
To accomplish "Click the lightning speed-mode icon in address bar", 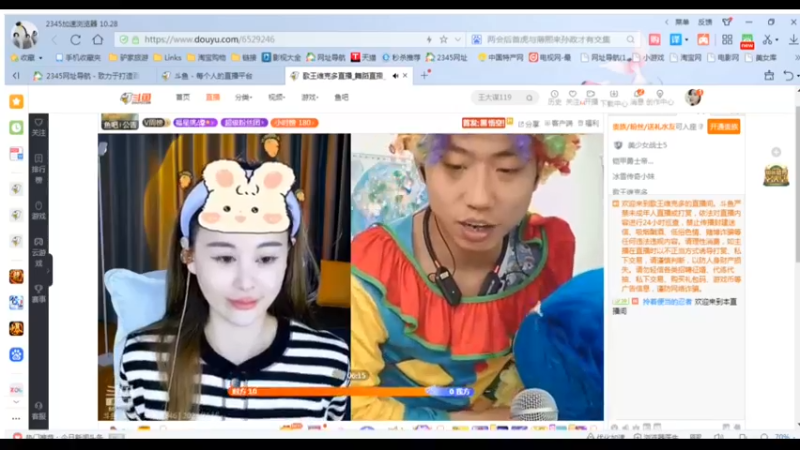I will click(x=429, y=39).
